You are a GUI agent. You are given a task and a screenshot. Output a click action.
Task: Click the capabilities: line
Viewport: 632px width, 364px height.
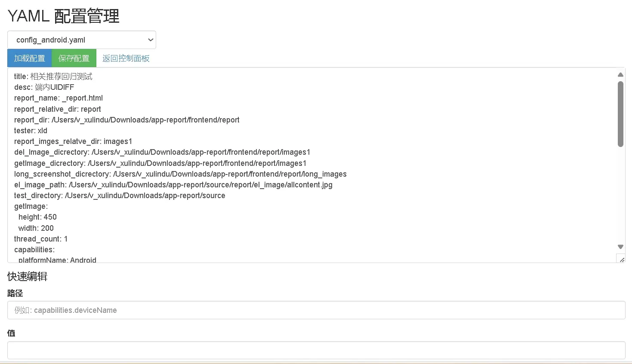tap(34, 250)
